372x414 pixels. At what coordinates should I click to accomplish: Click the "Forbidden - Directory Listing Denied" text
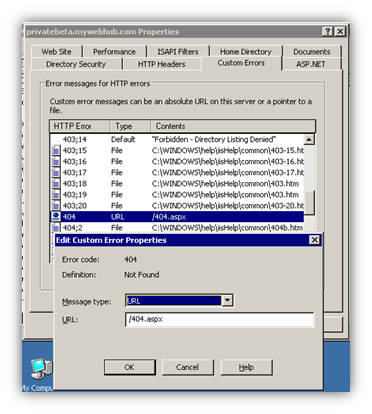pos(214,139)
